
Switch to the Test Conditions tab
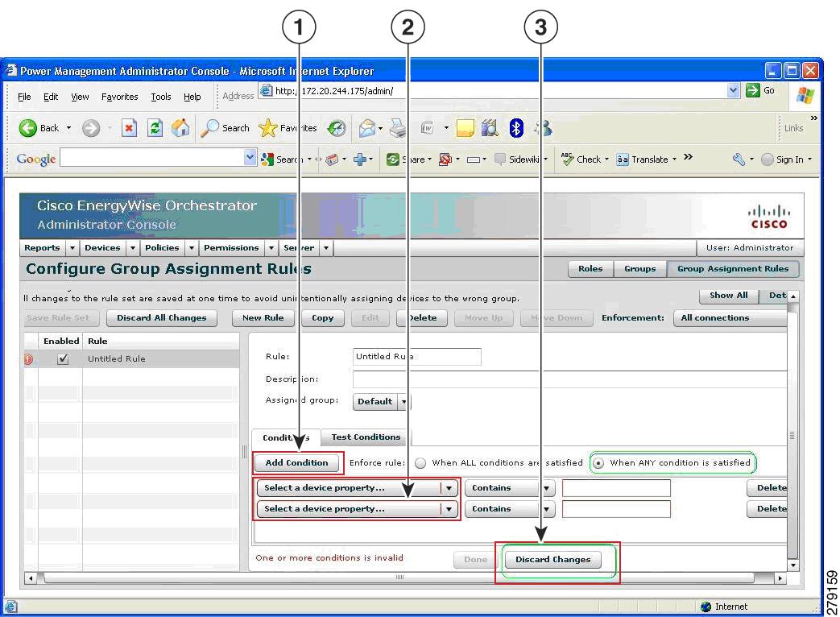pyautogui.click(x=366, y=437)
